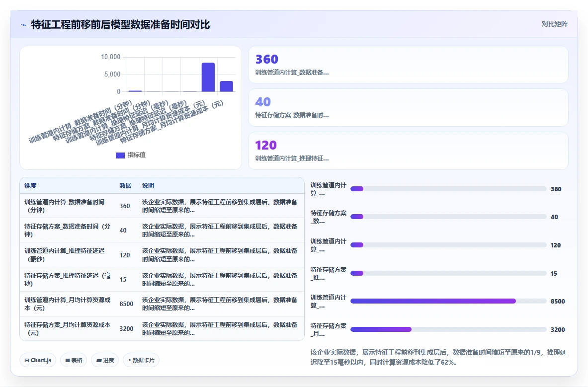This screenshot has height=387, width=588.
Task: Click the 对比矩阵 label in header
Action: coord(554,24)
